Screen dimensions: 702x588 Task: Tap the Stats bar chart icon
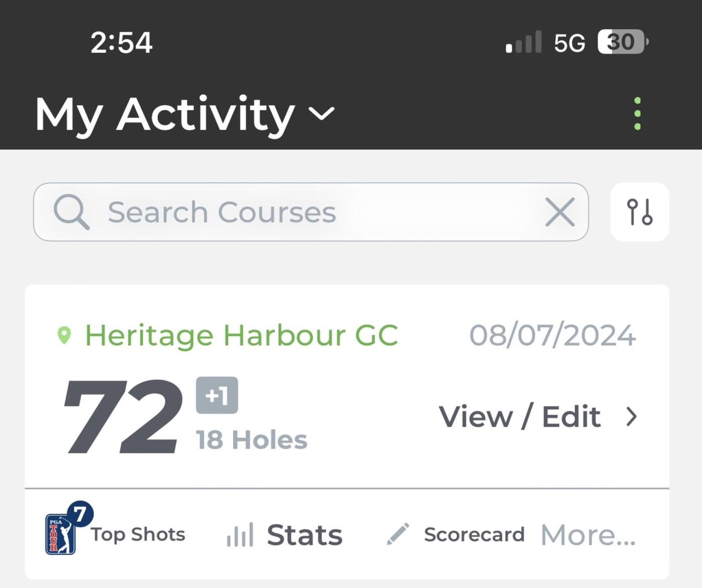pyautogui.click(x=240, y=535)
